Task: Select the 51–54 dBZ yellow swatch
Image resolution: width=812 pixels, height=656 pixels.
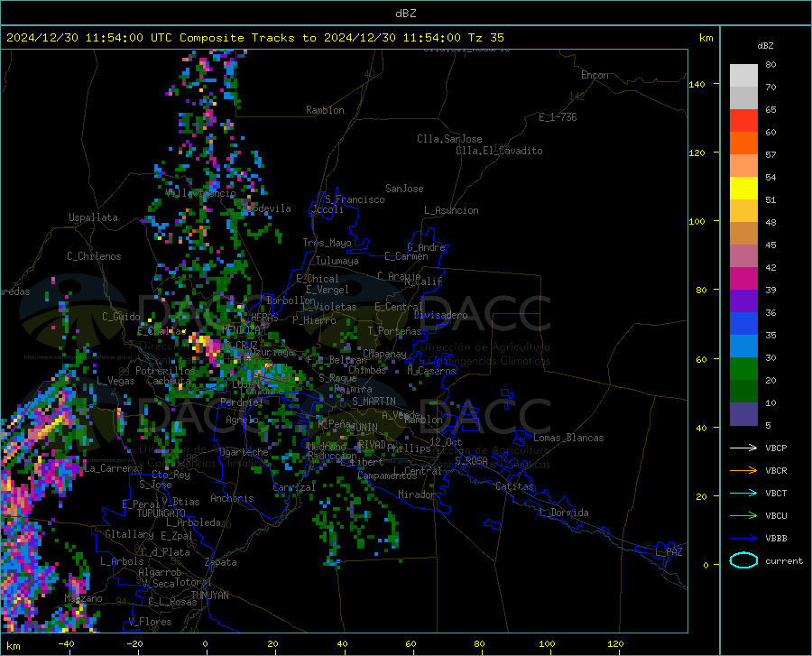Action: tap(743, 189)
